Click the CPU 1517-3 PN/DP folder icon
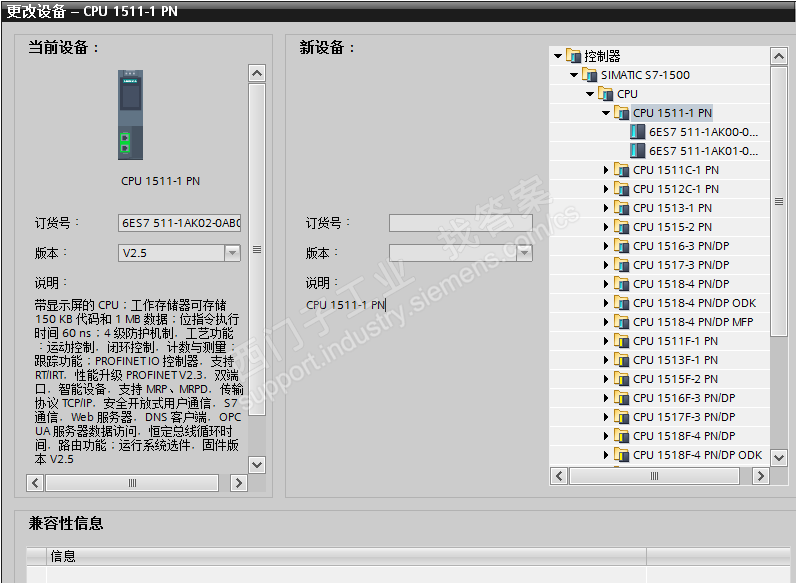The image size is (796, 583). (622, 265)
